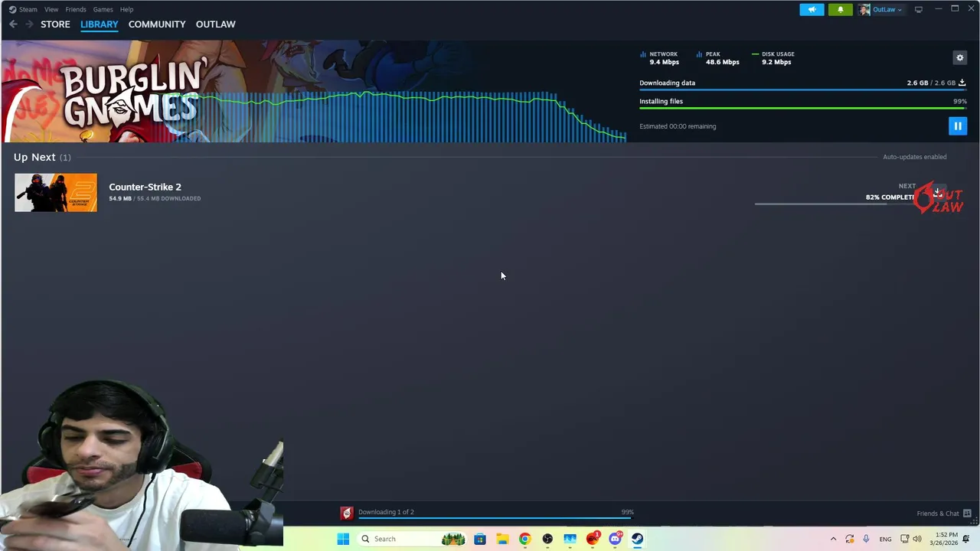Open downloads settings gear
Screen dimensions: 980x551
point(959,57)
